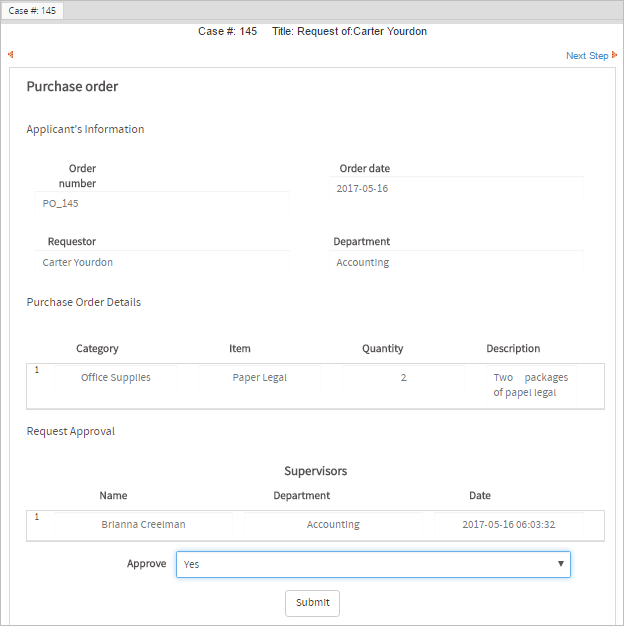Select the Two packages description cell
The height and width of the screenshot is (626, 624).
click(530, 385)
